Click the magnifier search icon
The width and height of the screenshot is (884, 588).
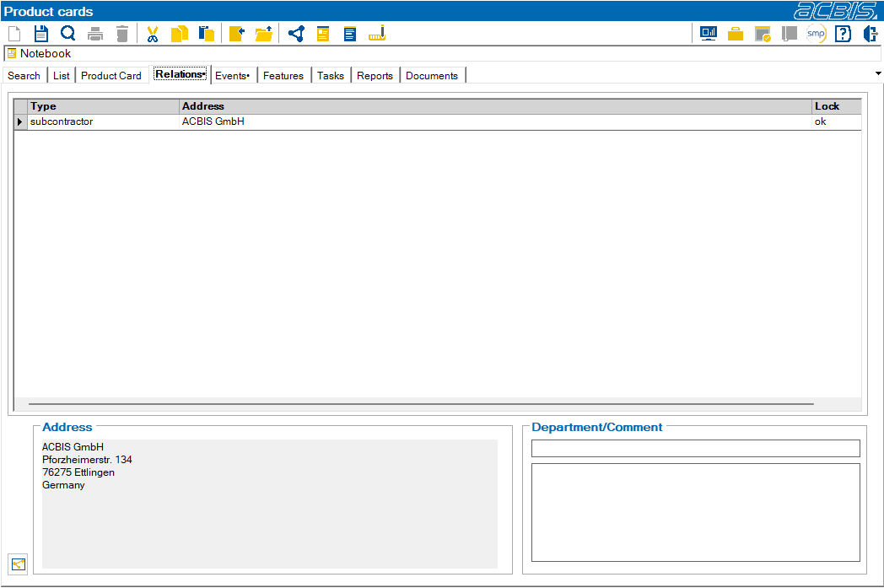pyautogui.click(x=68, y=34)
